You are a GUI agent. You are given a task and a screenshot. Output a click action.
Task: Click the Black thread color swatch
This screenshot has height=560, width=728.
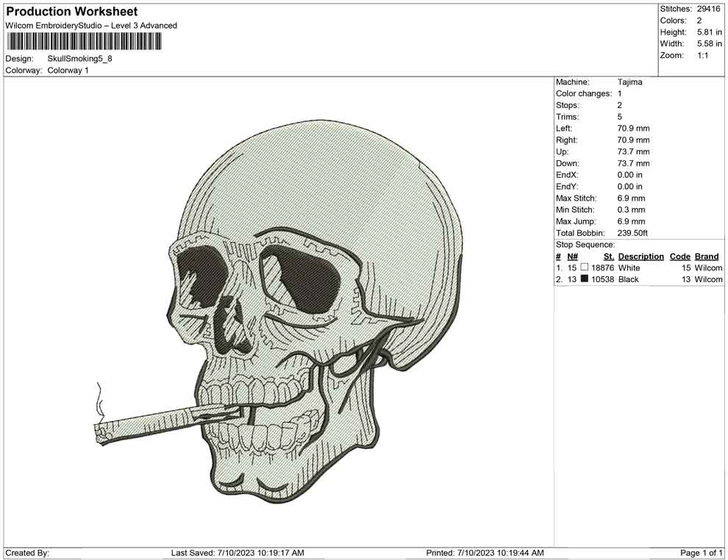pos(585,279)
